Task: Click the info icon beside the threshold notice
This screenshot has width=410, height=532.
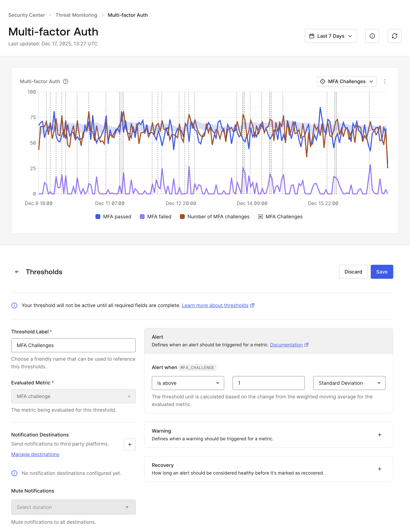Action: pos(14,305)
